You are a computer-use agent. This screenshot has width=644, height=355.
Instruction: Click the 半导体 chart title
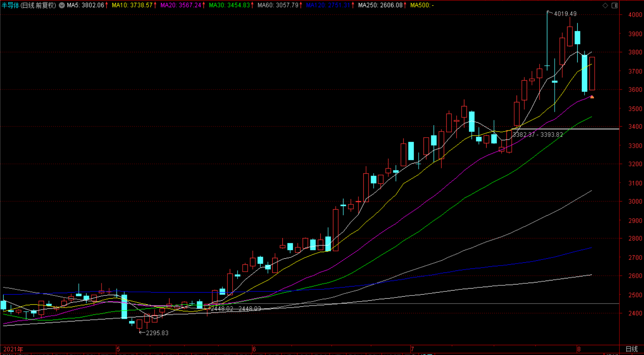(x=11, y=5)
